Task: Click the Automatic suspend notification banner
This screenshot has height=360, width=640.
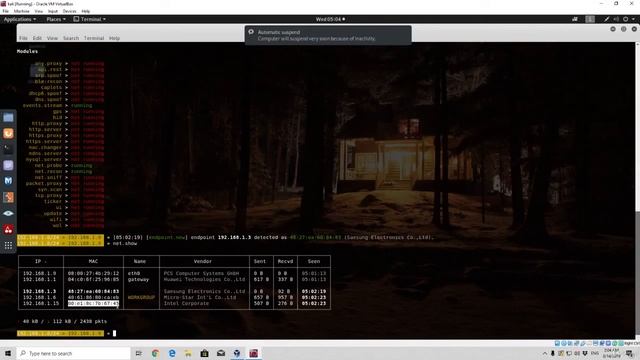Action: point(328,35)
